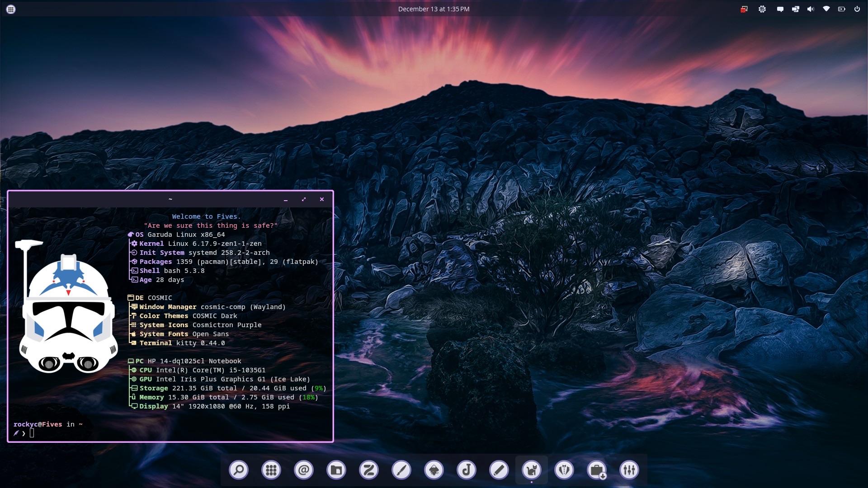868x488 pixels.
Task: Open the launcher search in dock
Action: click(239, 470)
